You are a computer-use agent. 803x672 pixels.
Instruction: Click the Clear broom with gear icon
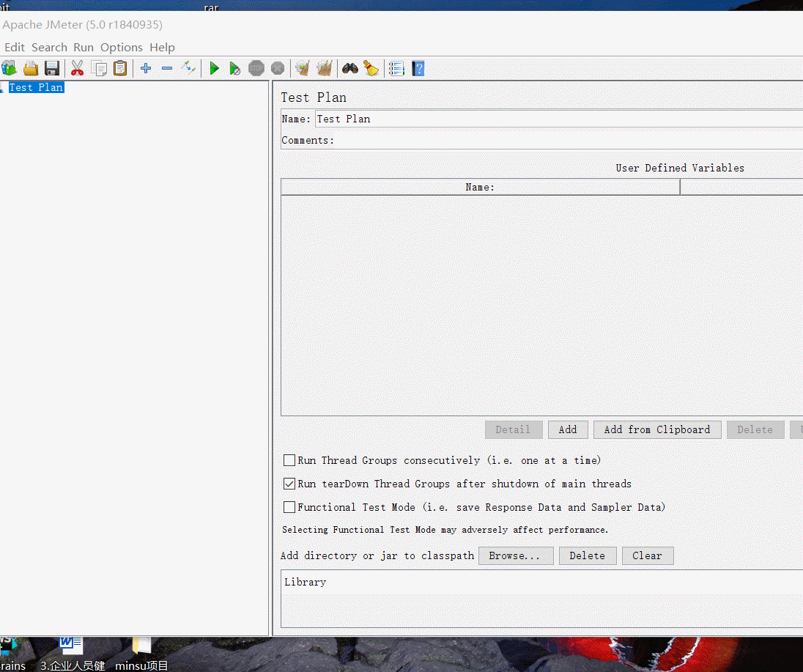coord(303,68)
